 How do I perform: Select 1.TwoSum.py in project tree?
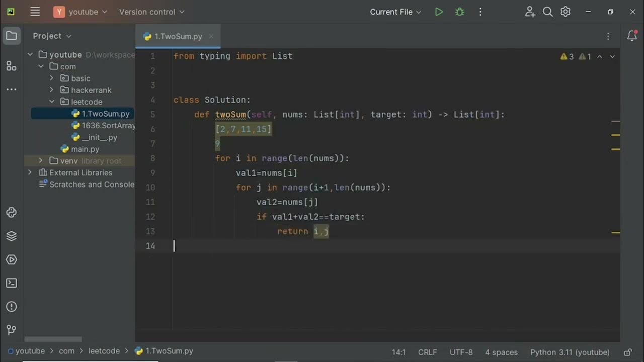click(x=83, y=114)
